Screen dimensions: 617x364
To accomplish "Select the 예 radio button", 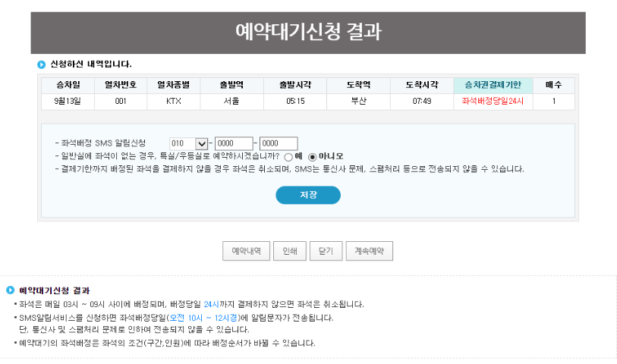I will (288, 157).
